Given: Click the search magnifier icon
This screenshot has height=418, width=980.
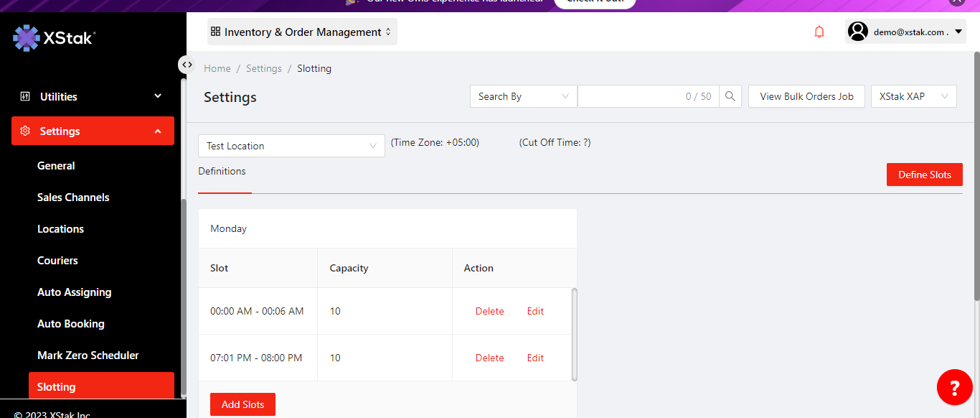Looking at the screenshot, I should tap(730, 96).
